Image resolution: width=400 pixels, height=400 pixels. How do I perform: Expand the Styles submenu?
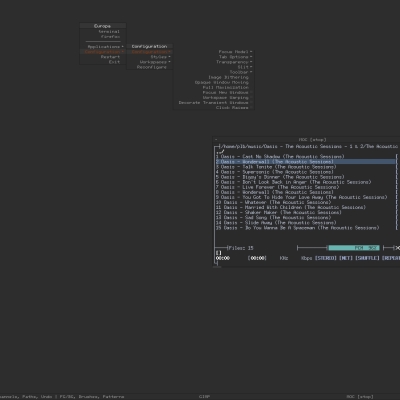click(x=149, y=57)
